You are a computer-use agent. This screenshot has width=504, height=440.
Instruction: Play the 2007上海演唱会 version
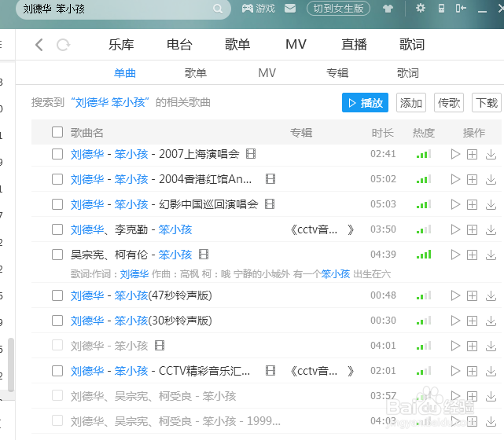point(455,154)
